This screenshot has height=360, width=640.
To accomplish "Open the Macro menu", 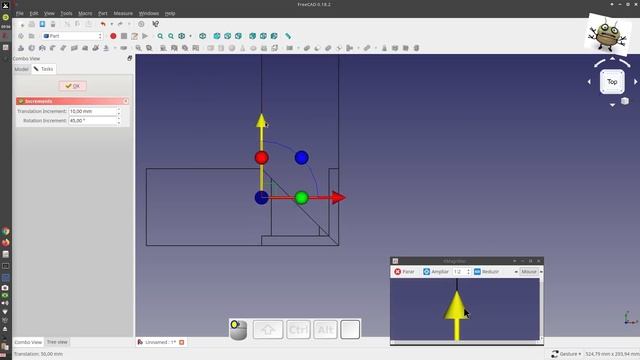I will point(85,13).
